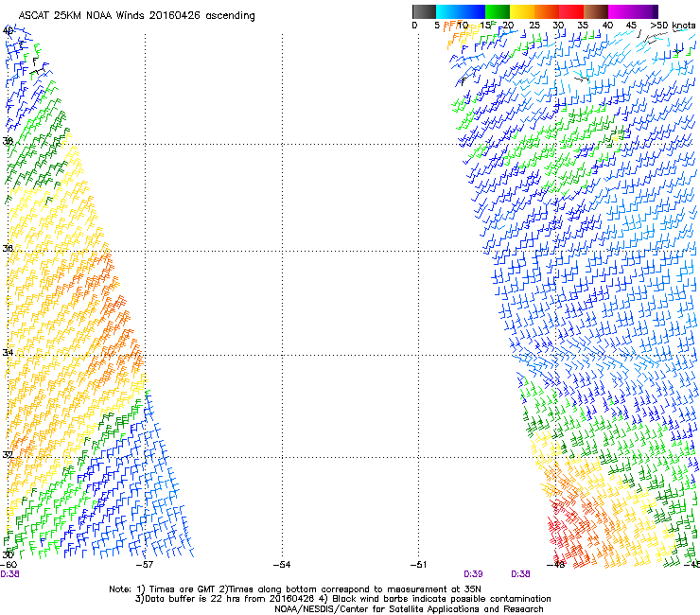Click the title 'ASCAT 25KM NOAA Winds 20160426 ascending'
The image size is (700, 615).
[x=136, y=16]
